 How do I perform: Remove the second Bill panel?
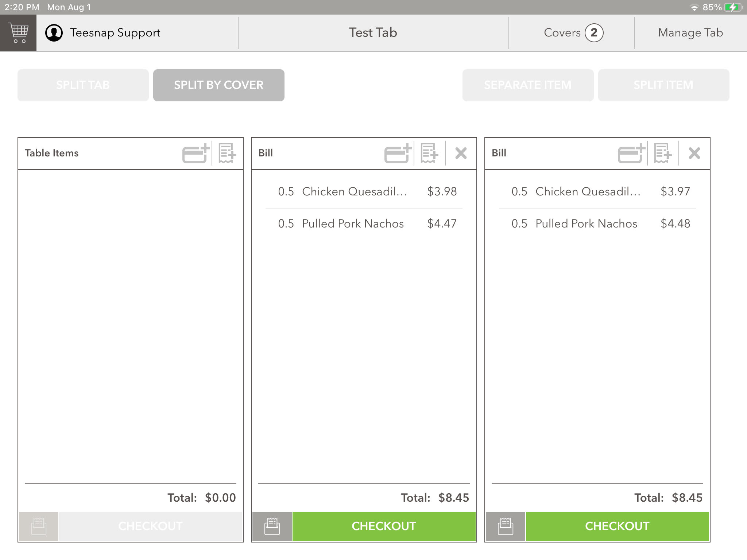tap(694, 153)
